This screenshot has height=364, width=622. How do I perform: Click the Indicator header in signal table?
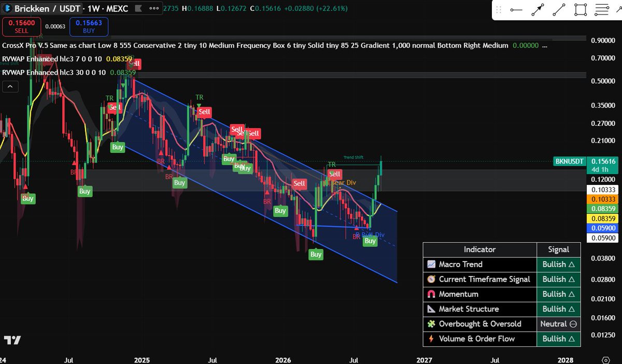[479, 250]
